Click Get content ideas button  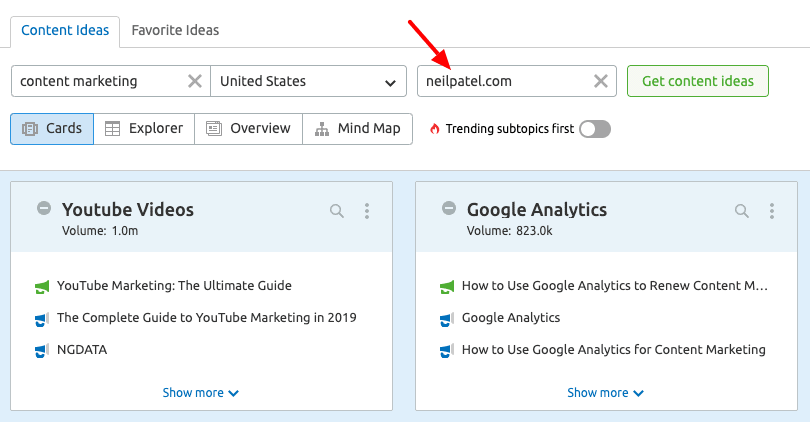coord(698,81)
